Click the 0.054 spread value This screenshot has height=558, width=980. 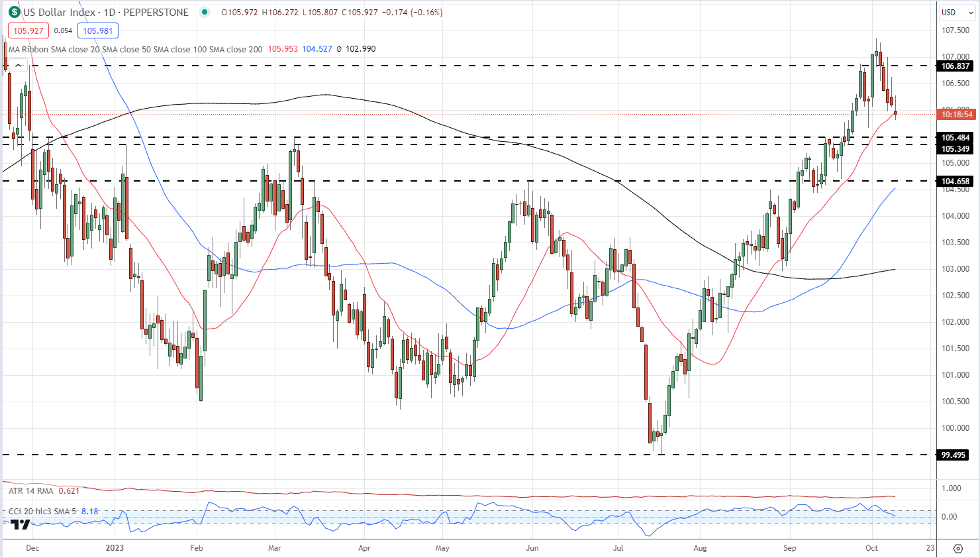pyautogui.click(x=63, y=30)
